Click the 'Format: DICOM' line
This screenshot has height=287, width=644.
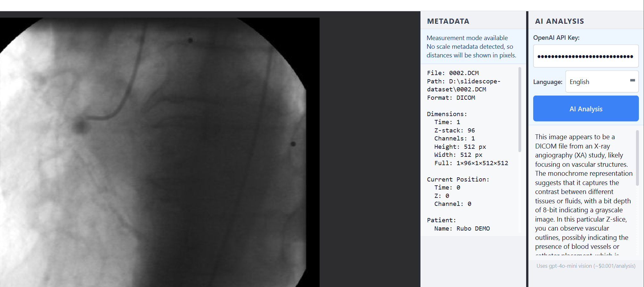451,97
